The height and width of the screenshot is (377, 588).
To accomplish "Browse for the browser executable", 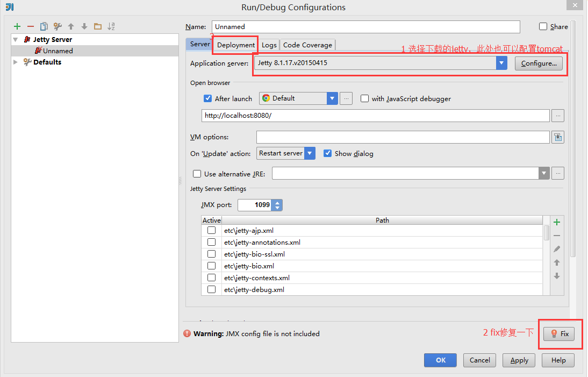I will tap(346, 98).
